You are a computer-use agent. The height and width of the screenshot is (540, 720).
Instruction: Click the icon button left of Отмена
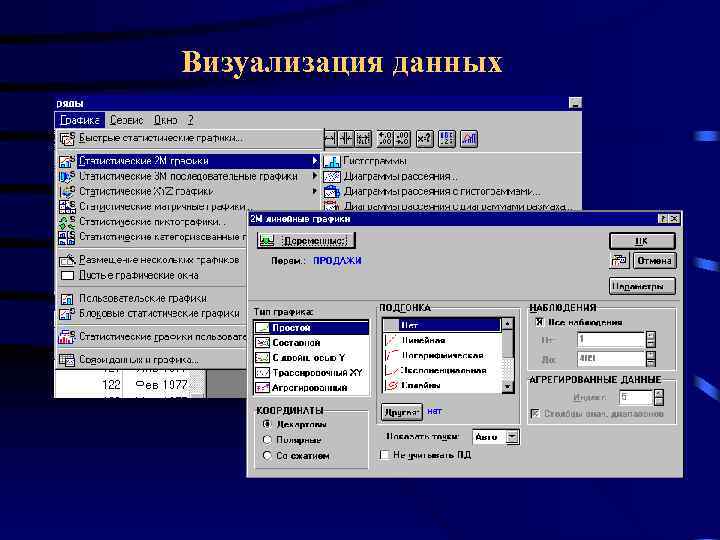[x=619, y=260]
